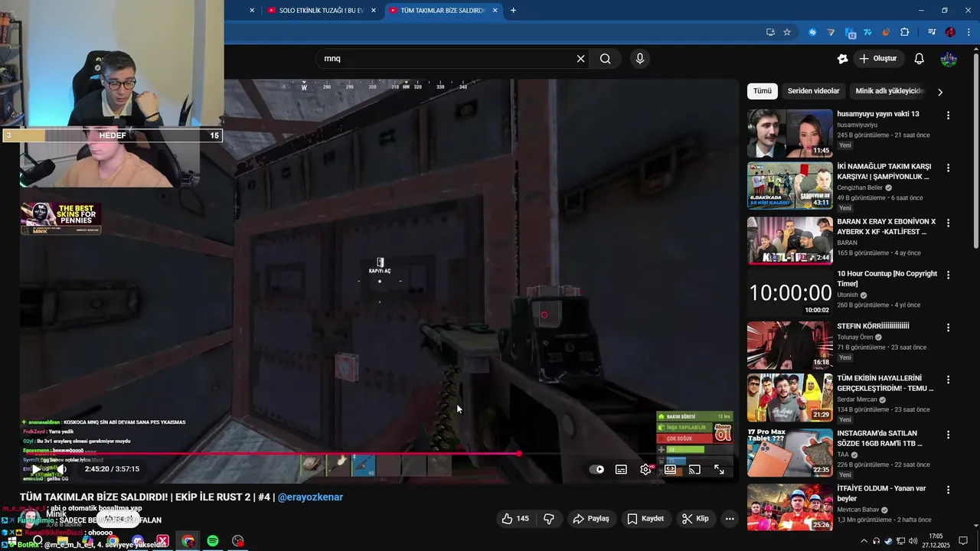Open the orange extension icon
The height and width of the screenshot is (551, 980).
886,32
